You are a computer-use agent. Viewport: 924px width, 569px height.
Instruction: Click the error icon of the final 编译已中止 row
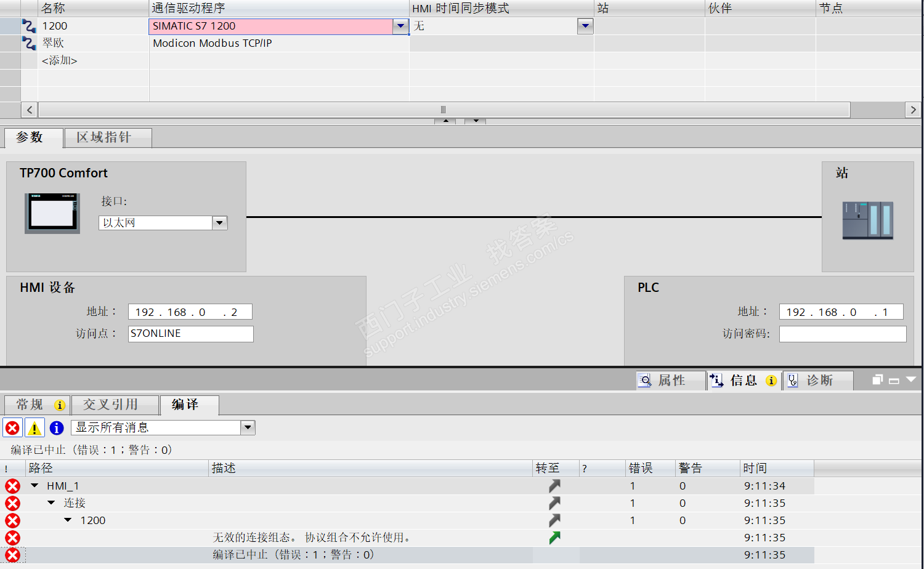pyautogui.click(x=12, y=555)
